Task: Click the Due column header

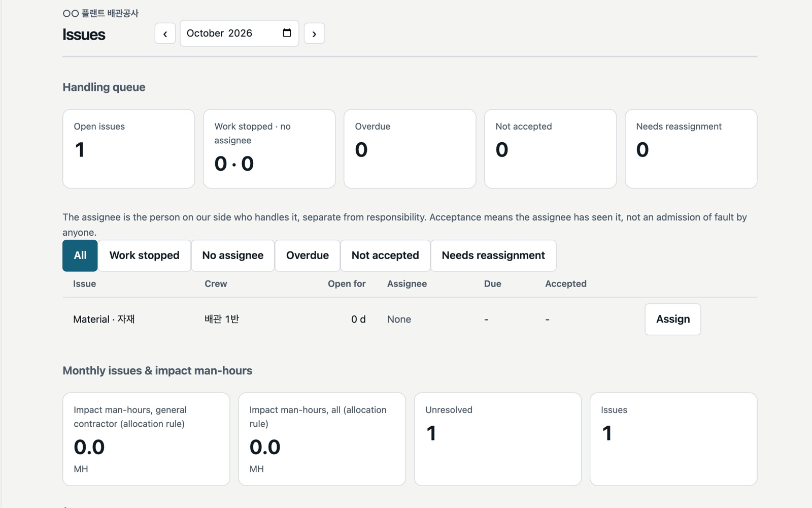Action: pyautogui.click(x=493, y=284)
